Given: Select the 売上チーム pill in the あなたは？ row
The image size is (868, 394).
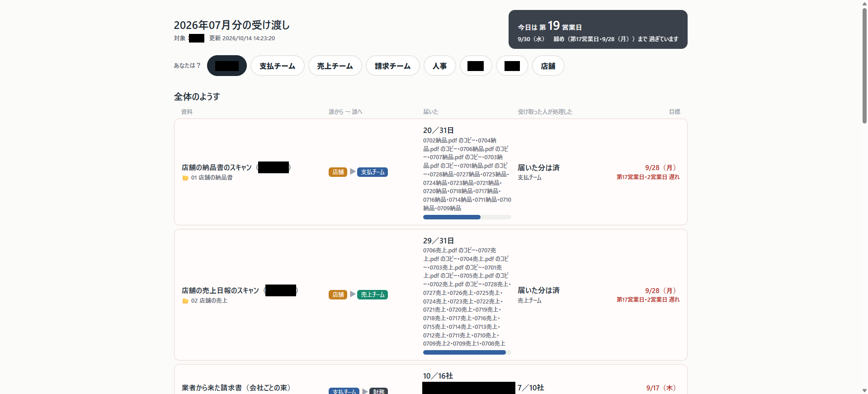Looking at the screenshot, I should 335,66.
